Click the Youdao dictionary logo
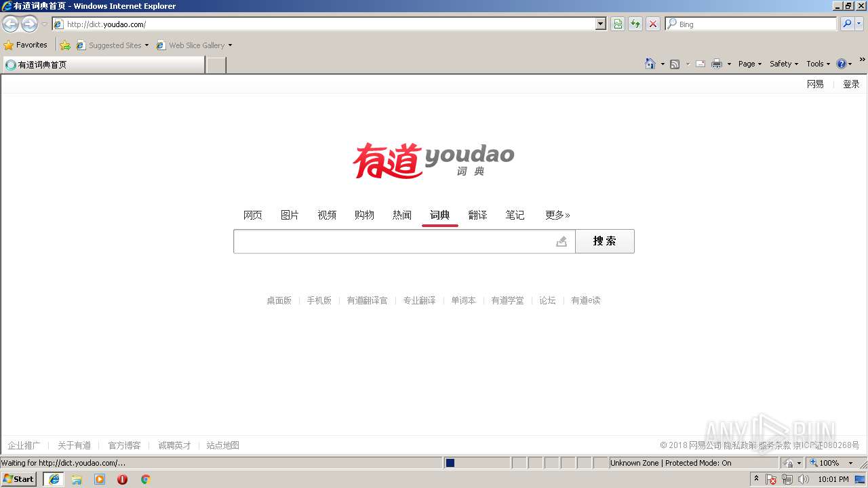This screenshot has height=488, width=868. (x=433, y=161)
